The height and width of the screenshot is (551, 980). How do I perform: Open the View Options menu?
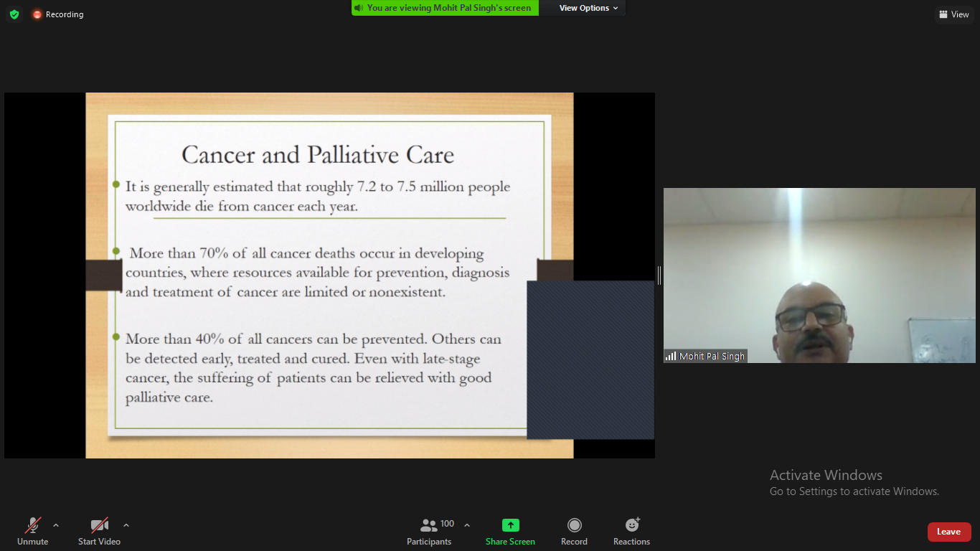588,8
